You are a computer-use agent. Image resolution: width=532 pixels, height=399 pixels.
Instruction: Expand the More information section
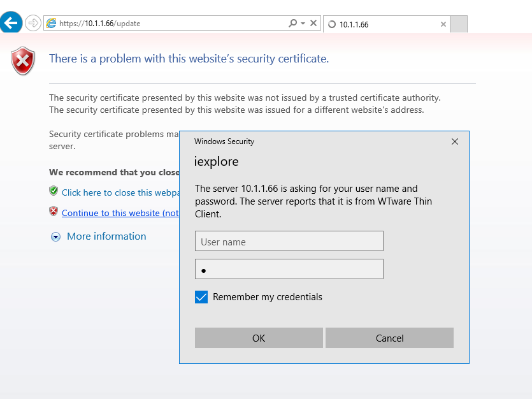(x=55, y=236)
